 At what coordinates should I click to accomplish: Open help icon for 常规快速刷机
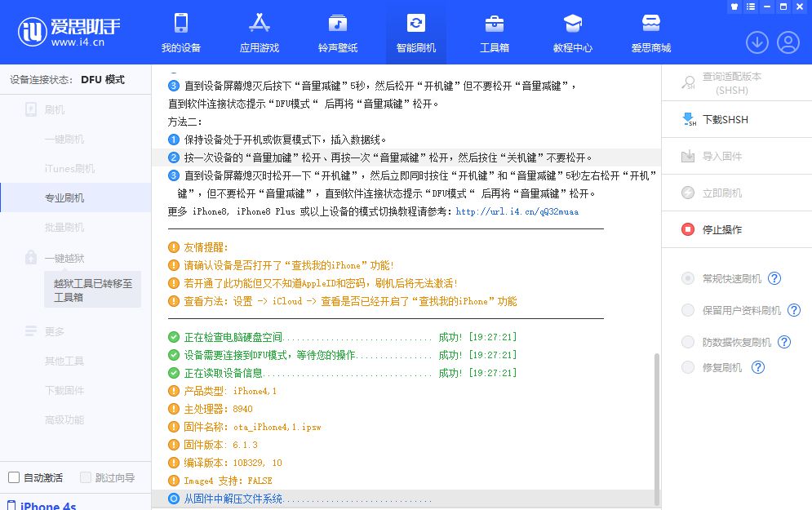click(774, 278)
